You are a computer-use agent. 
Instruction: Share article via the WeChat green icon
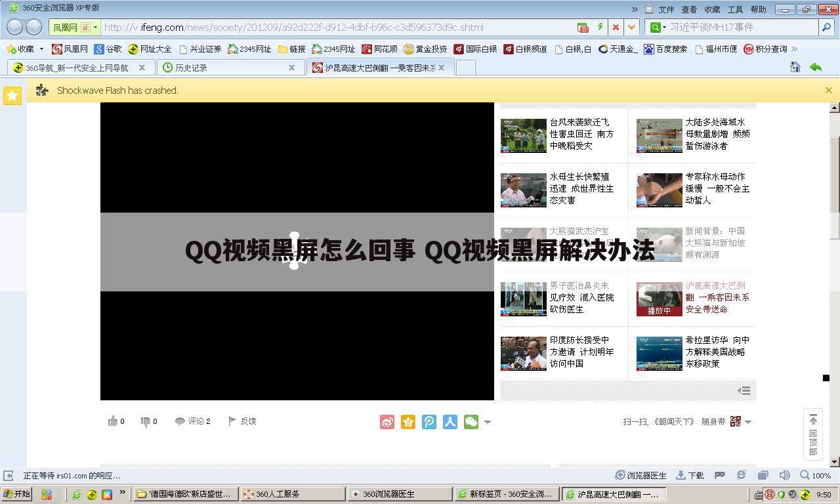pyautogui.click(x=471, y=422)
